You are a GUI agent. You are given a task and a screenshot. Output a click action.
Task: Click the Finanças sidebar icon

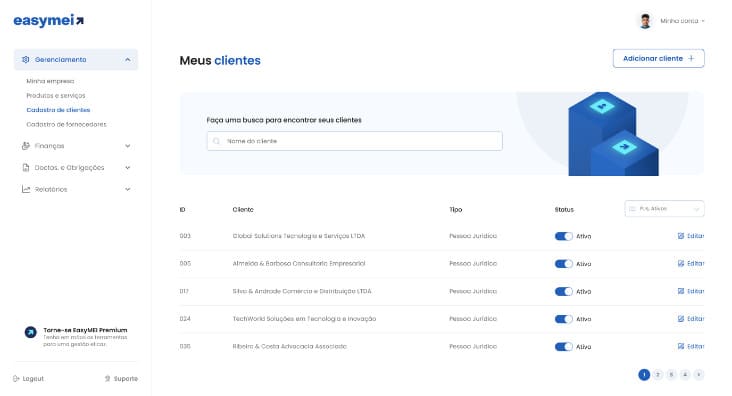point(26,146)
